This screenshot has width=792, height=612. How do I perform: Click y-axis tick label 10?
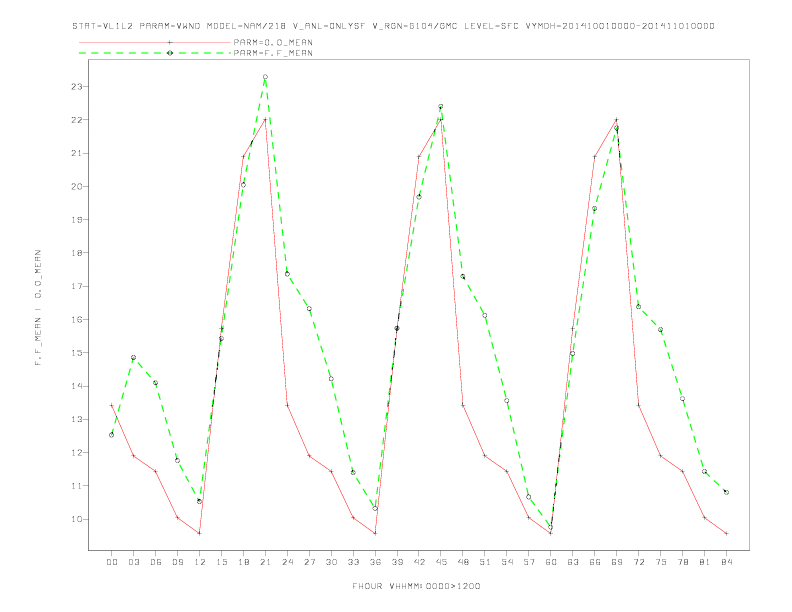coord(77,519)
